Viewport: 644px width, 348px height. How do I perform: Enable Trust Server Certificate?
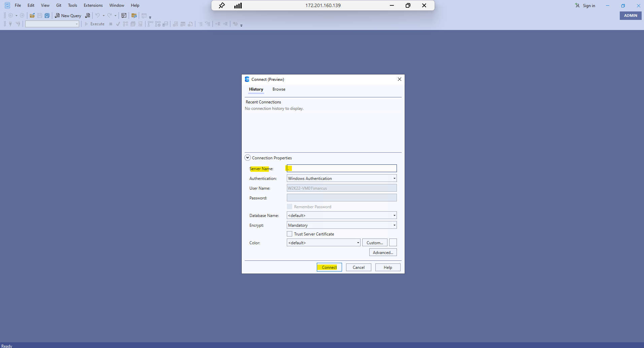[x=289, y=234]
